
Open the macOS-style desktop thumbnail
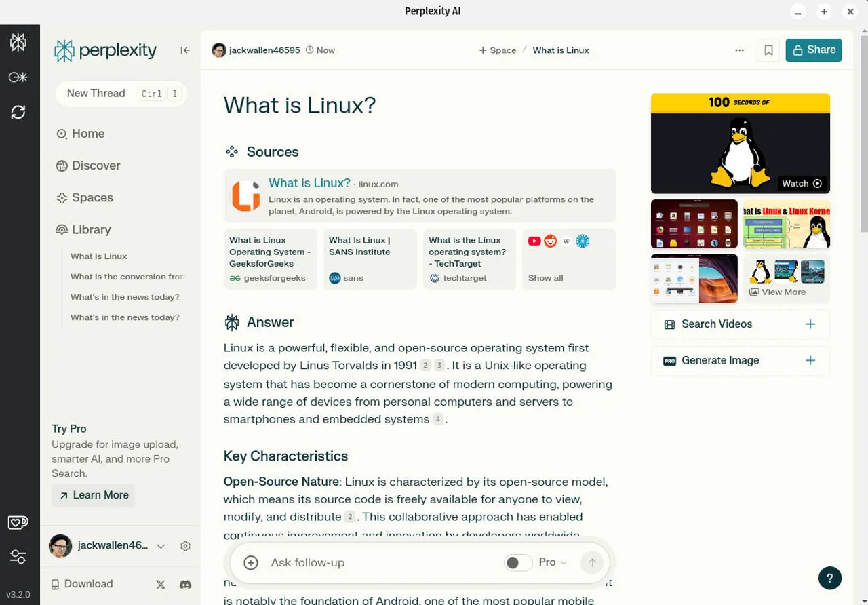[x=694, y=279]
